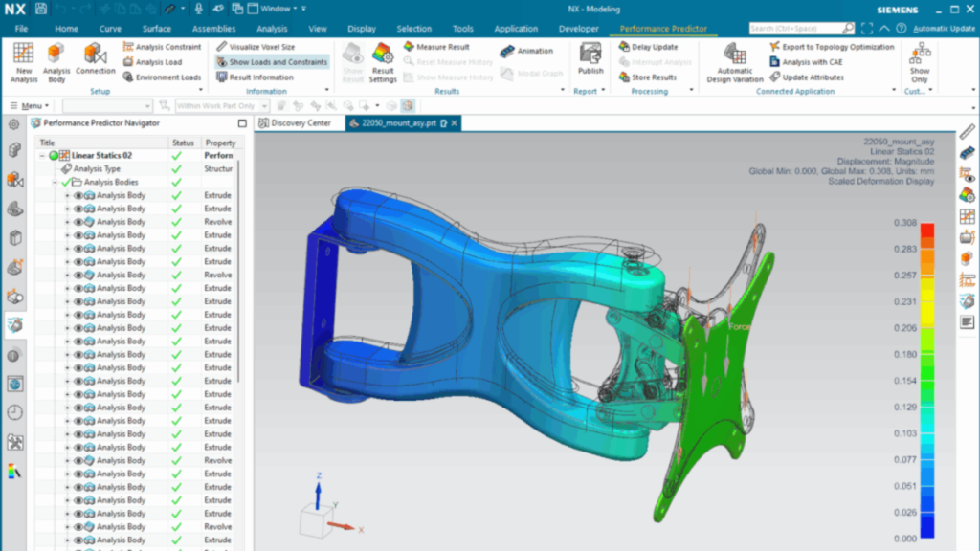
Task: Click the command search field
Action: (795, 28)
